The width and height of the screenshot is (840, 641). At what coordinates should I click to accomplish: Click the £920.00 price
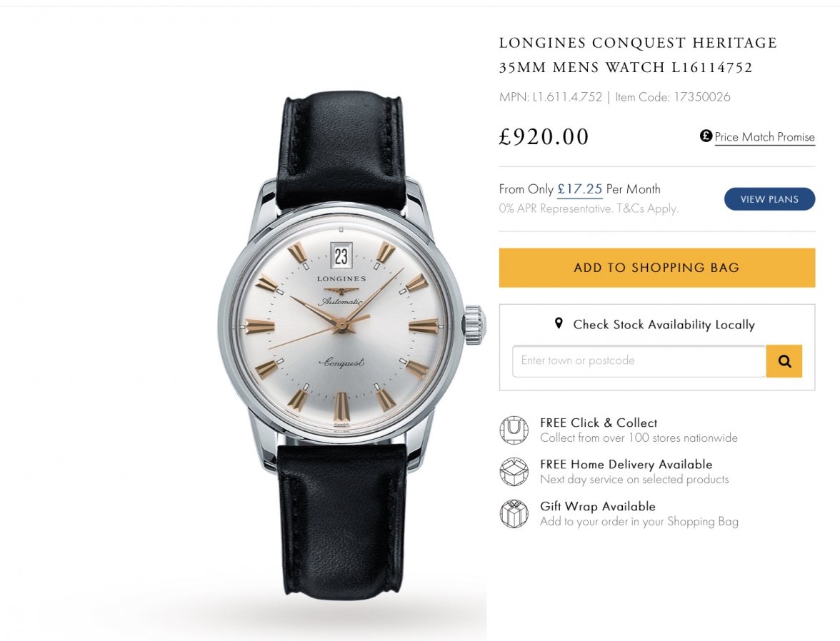[544, 136]
